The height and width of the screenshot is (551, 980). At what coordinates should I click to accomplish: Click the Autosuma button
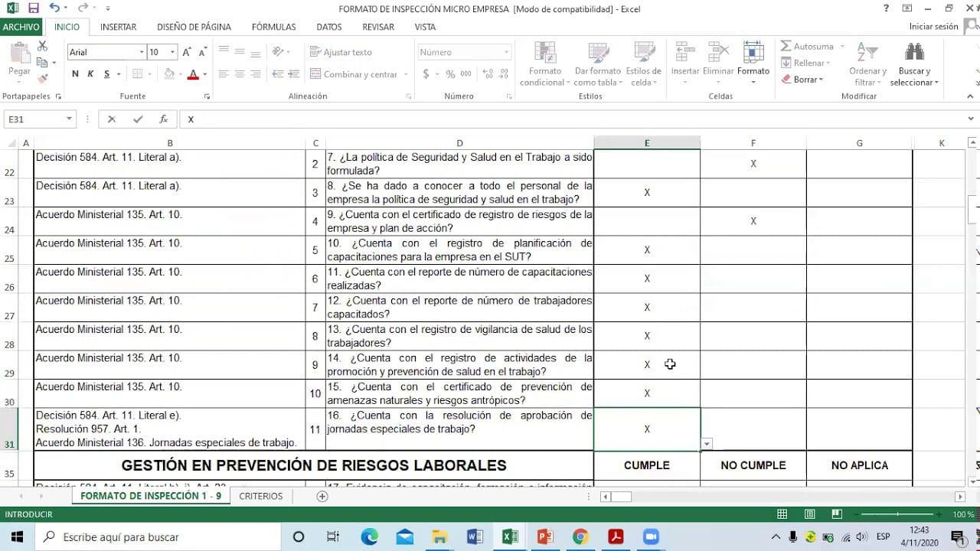[808, 47]
